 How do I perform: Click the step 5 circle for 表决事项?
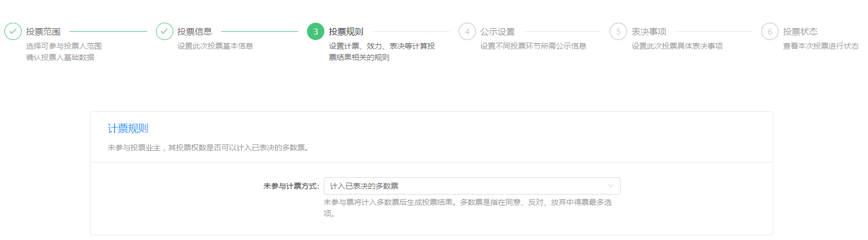pyautogui.click(x=618, y=31)
